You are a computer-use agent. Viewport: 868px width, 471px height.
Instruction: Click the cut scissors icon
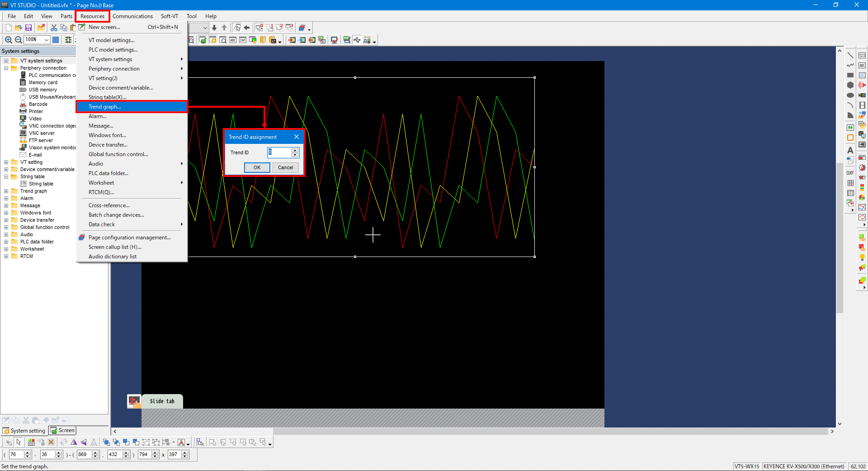click(54, 28)
